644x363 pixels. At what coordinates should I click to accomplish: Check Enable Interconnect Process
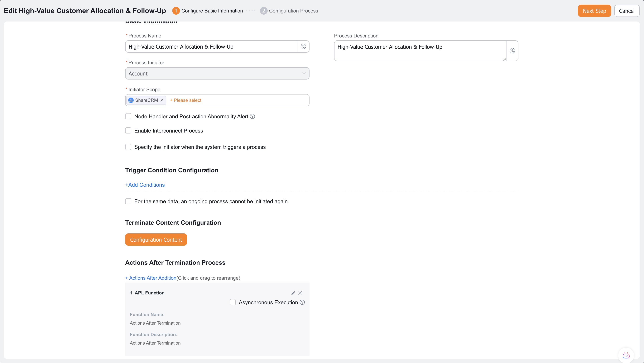(128, 130)
